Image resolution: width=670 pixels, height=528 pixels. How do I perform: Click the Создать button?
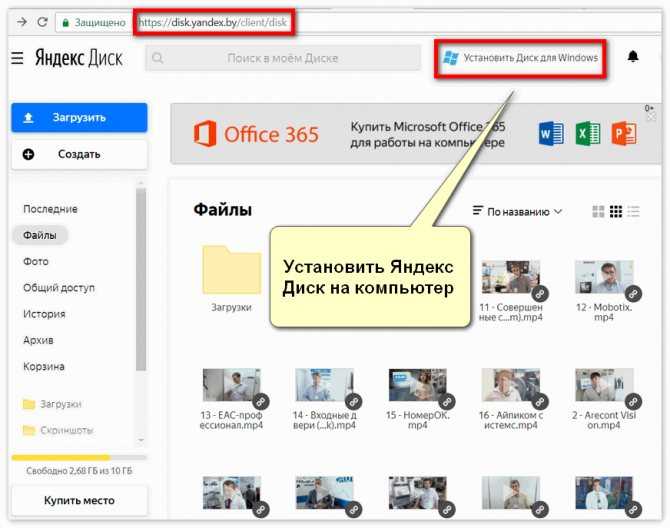79,154
